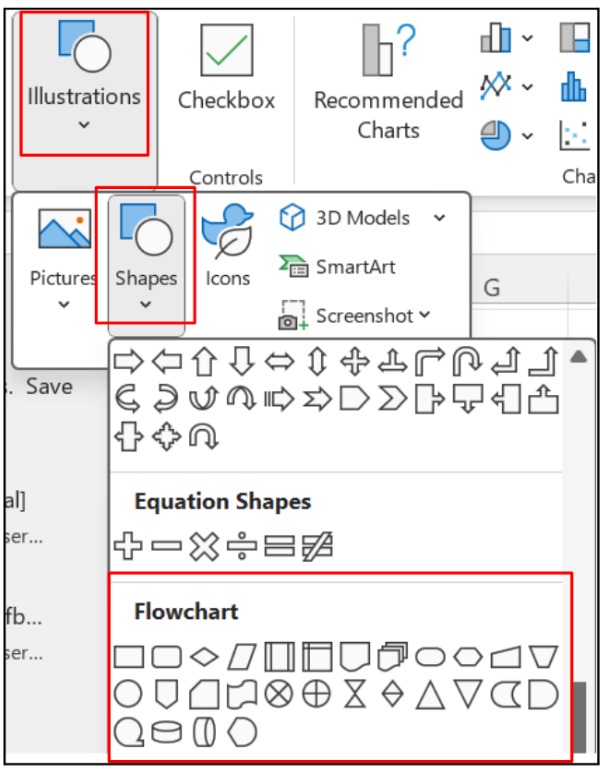Insert the Flowchart Process rectangle shape
606x769 pixels.
point(128,657)
